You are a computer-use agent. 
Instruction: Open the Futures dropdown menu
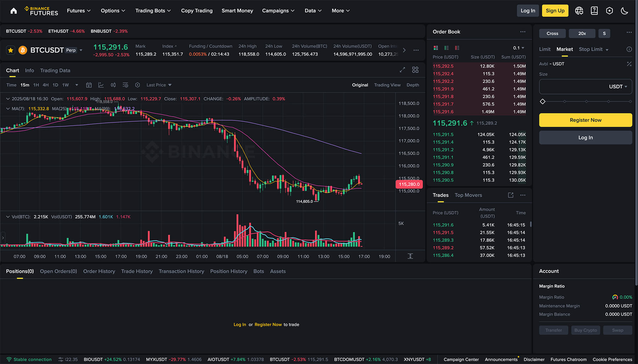(x=79, y=11)
